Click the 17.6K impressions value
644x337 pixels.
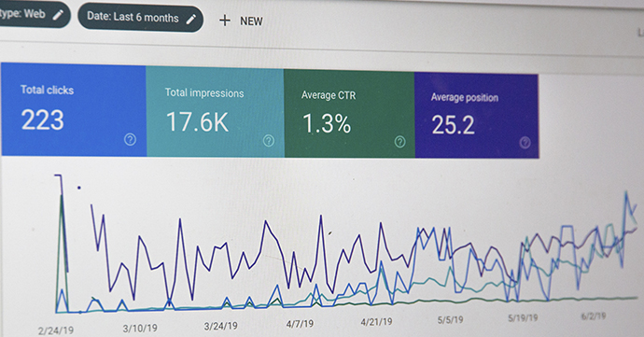pyautogui.click(x=197, y=122)
